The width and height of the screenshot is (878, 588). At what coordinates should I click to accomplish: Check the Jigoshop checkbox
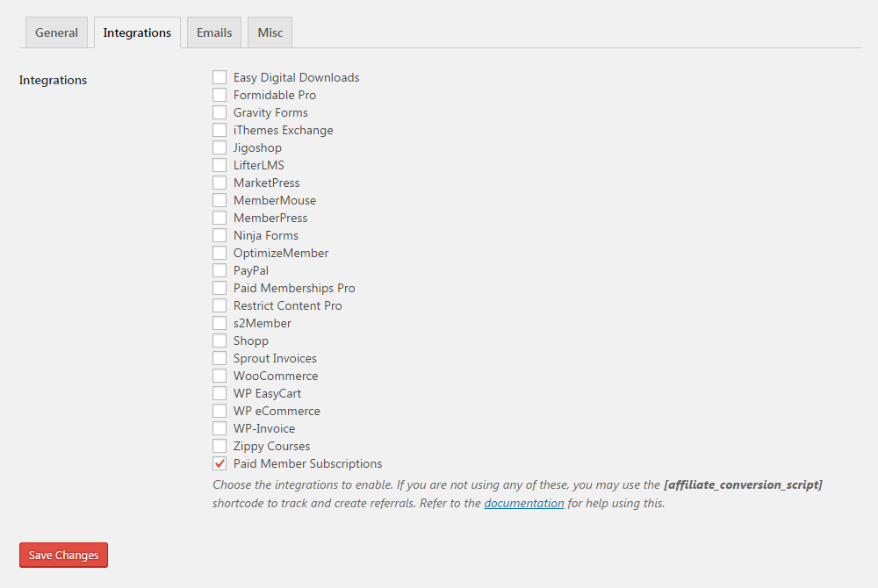pyautogui.click(x=219, y=147)
